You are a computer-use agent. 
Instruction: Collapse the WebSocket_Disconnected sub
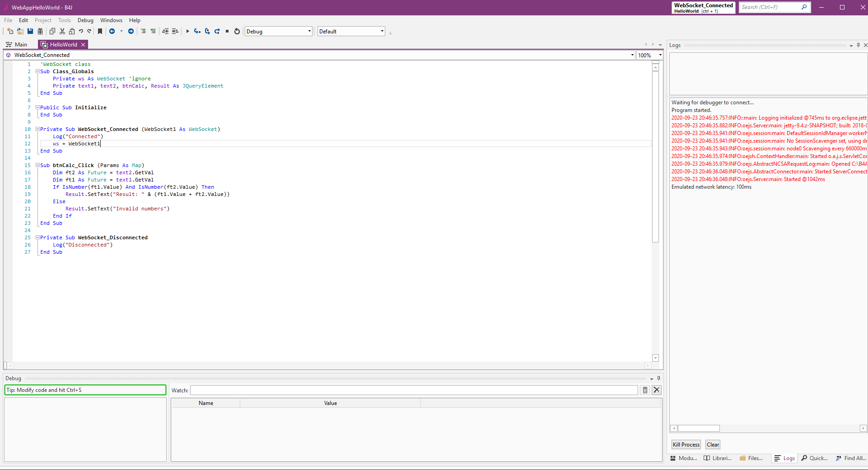pos(38,237)
